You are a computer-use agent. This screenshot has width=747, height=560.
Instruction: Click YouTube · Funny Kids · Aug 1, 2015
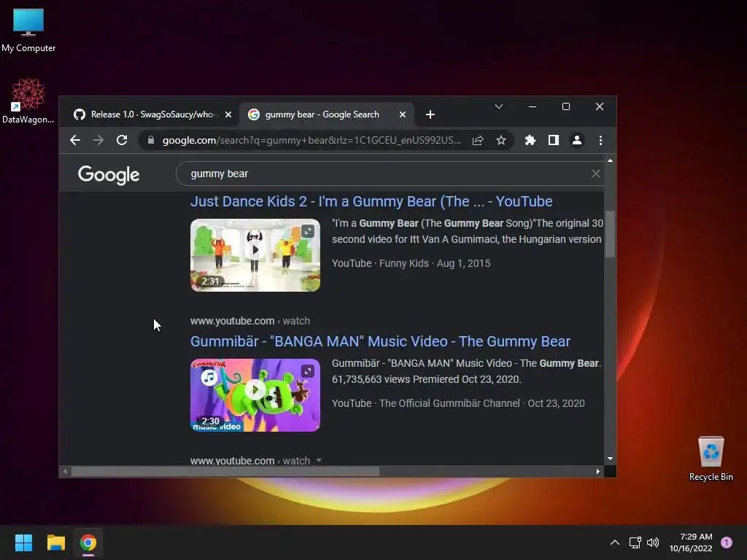411,263
